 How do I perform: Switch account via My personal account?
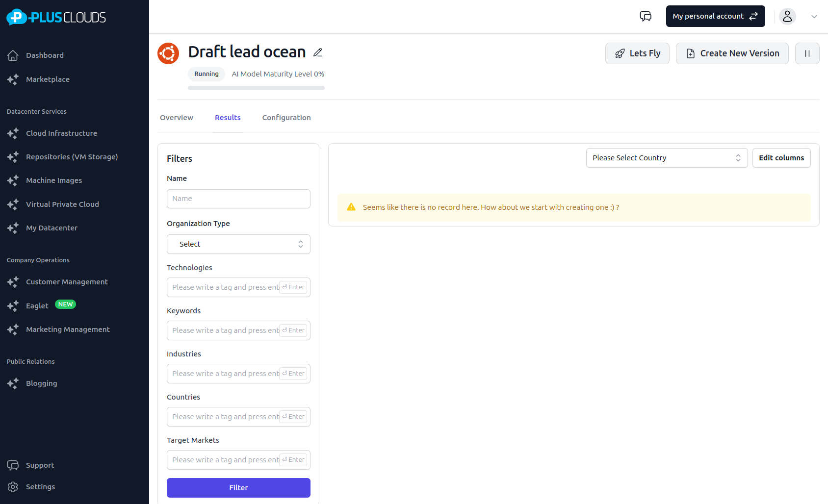[x=715, y=16]
